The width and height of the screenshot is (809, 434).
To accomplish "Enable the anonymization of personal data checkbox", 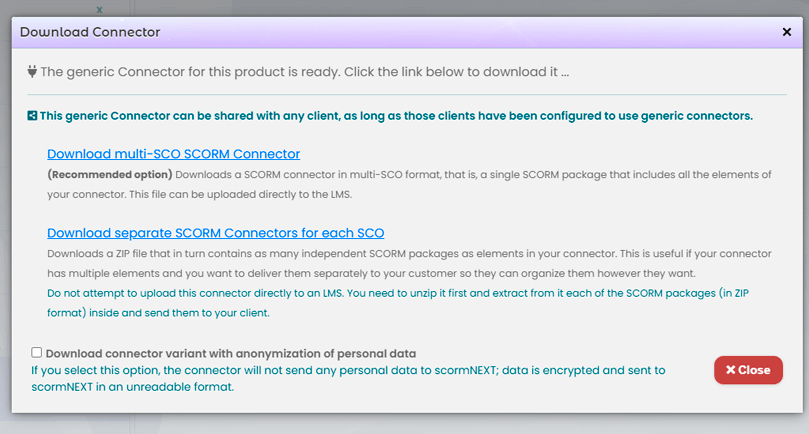I will 36,352.
